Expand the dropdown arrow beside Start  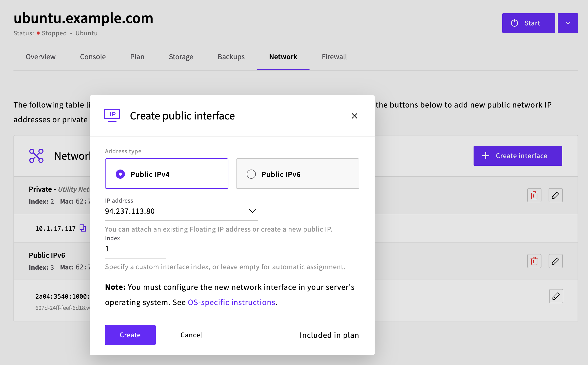click(568, 23)
